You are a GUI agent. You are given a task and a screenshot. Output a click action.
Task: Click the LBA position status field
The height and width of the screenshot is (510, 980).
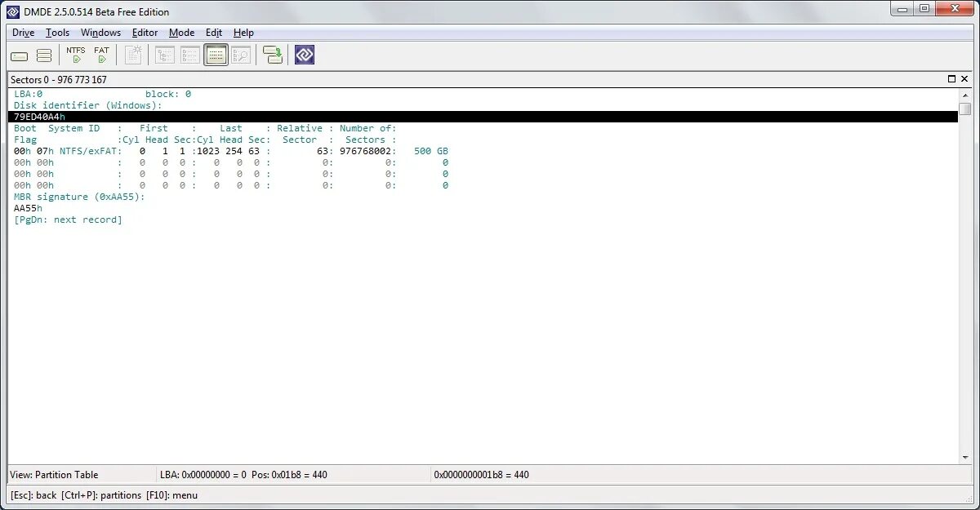click(x=243, y=474)
